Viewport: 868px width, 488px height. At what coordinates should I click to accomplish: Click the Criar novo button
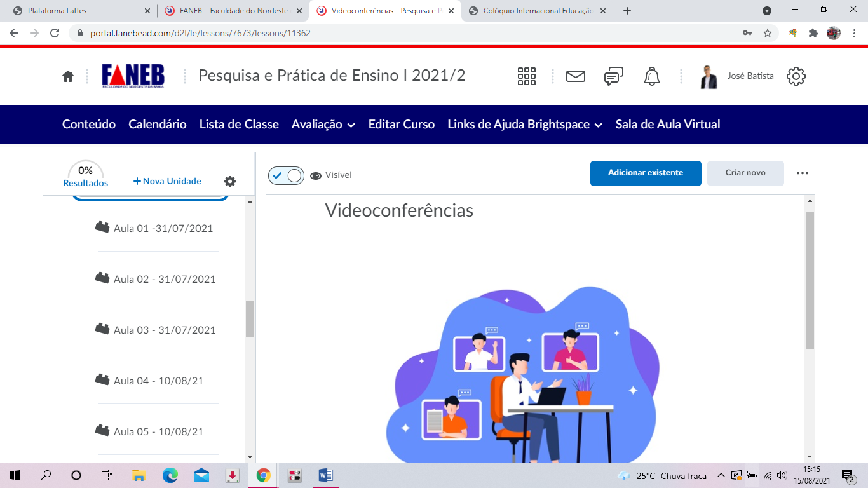pos(745,173)
